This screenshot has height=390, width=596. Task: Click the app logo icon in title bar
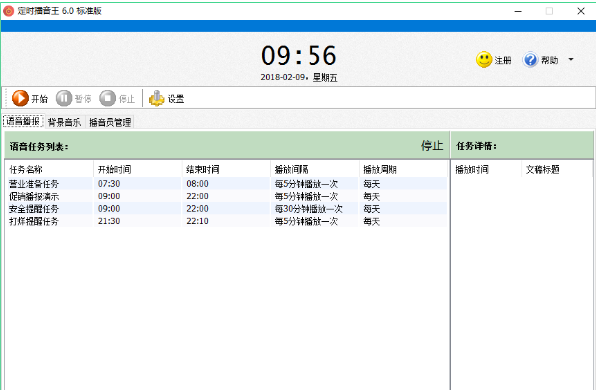coord(8,11)
